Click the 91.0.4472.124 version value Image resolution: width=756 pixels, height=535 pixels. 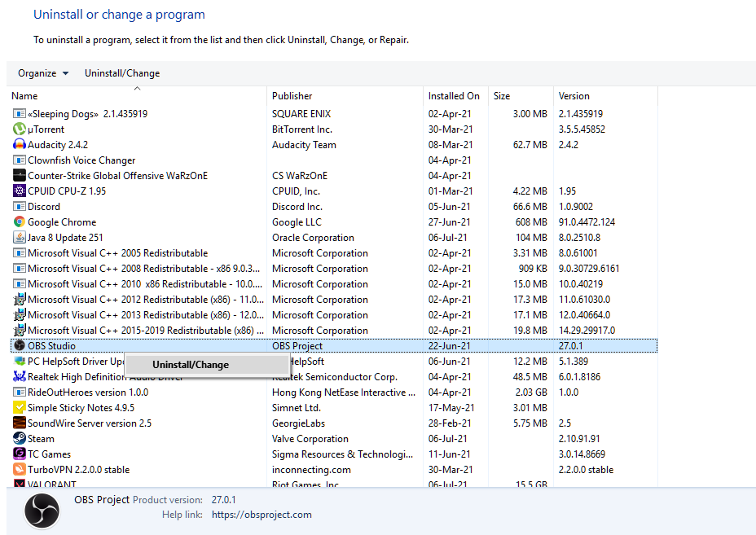(587, 222)
